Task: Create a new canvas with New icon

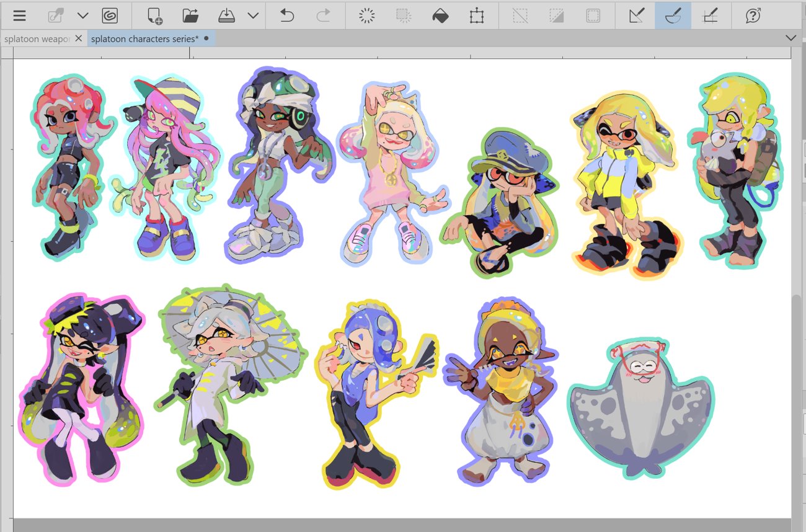Action: tap(155, 16)
